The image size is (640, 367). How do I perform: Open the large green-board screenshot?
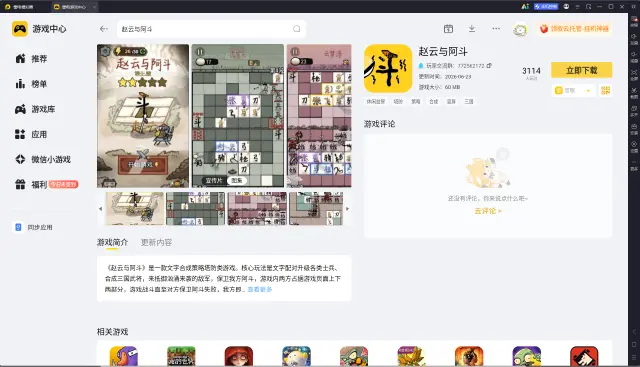pyautogui.click(x=238, y=116)
